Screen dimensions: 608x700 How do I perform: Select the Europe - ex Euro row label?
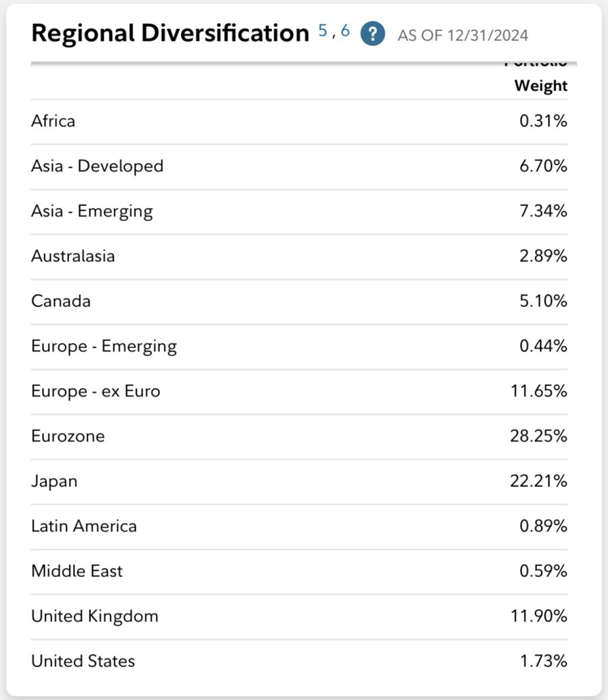pos(96,391)
